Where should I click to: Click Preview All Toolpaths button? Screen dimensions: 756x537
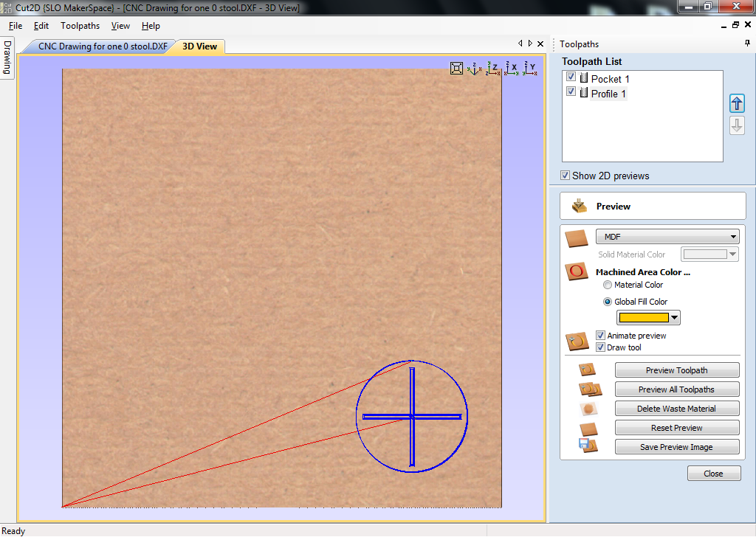[x=677, y=389]
